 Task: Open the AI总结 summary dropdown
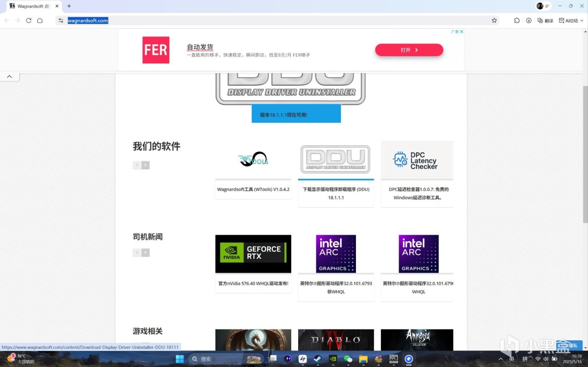(571, 20)
